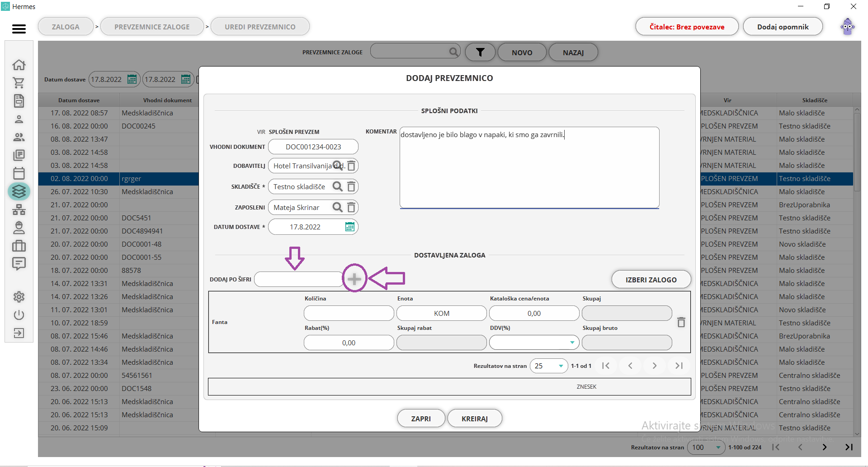Click main table vertical scrollbar
The image size is (868, 467).
(857, 152)
